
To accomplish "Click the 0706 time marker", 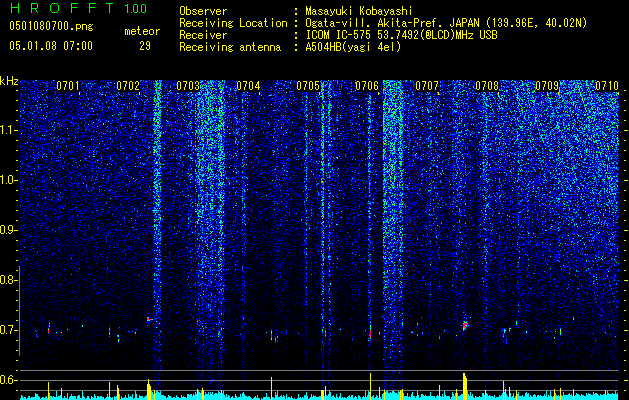I will (x=367, y=86).
